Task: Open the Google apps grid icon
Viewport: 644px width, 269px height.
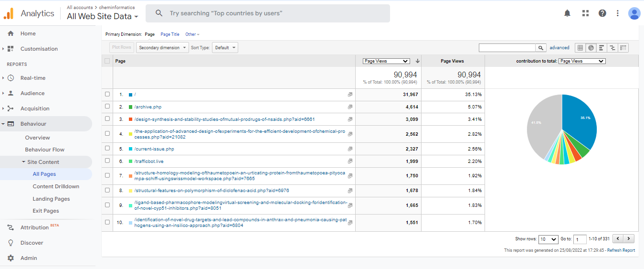Action: [x=585, y=13]
